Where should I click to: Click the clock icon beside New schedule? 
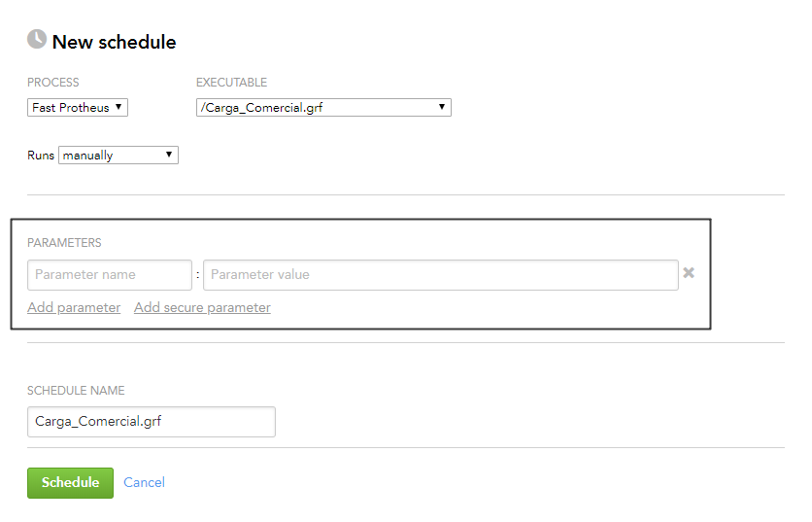[x=37, y=39]
